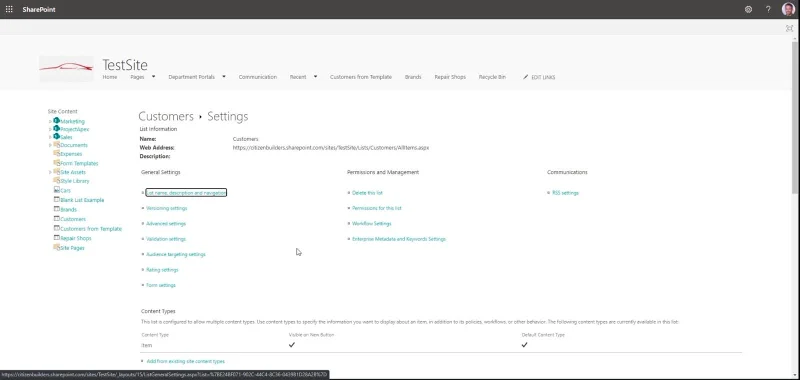Click the Documents library icon
This screenshot has width=800, height=380.
pos(57,145)
